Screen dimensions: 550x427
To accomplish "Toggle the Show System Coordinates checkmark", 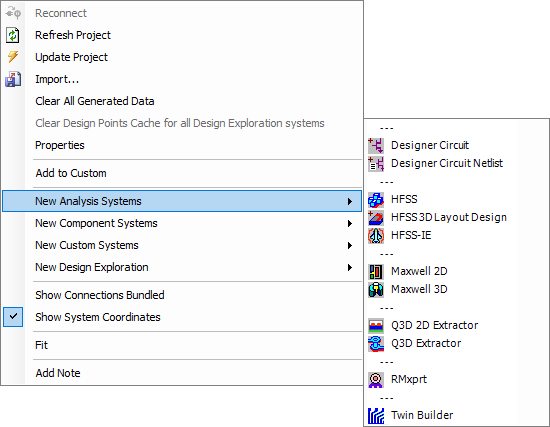I will (13, 317).
